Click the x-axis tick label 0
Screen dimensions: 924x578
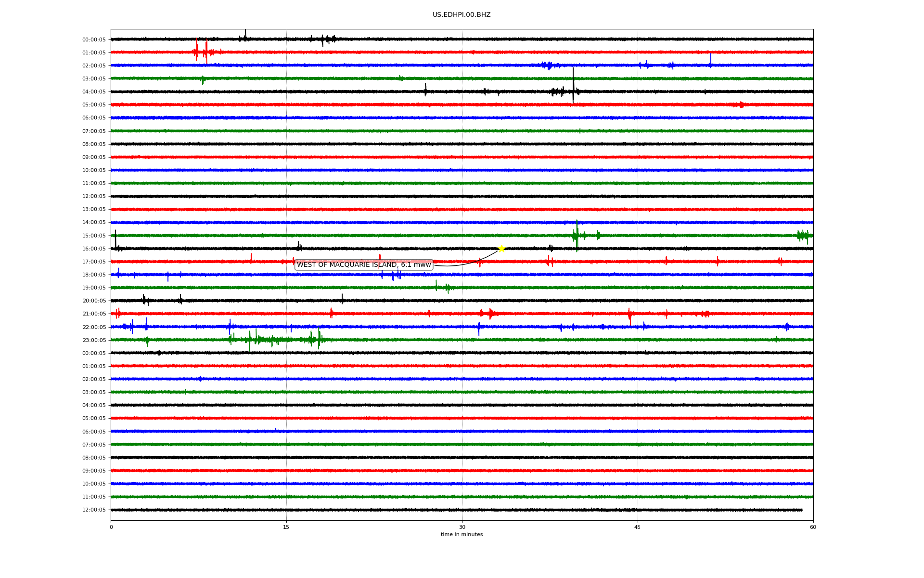coord(111,527)
